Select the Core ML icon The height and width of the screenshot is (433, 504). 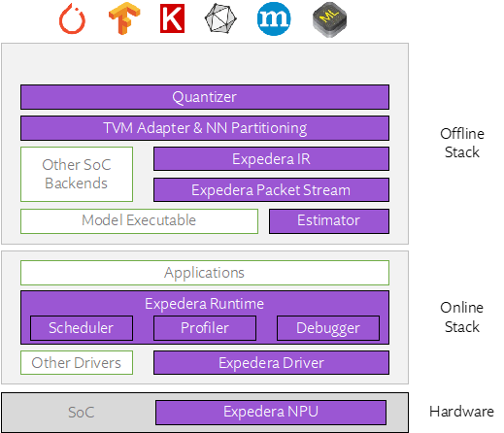click(329, 19)
